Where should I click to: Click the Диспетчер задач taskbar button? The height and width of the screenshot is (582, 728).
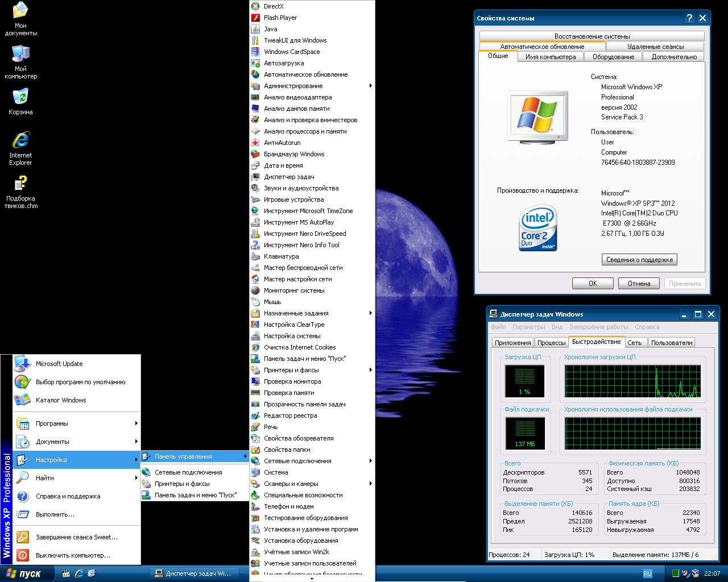(x=193, y=573)
